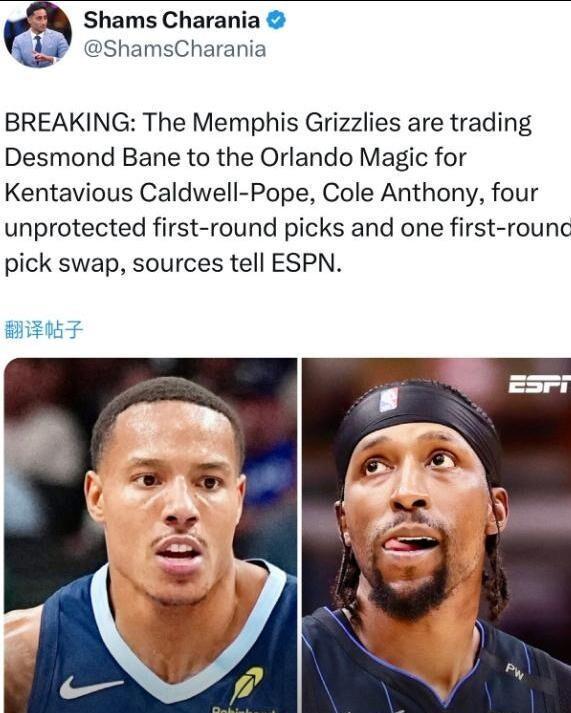Click the NBA logo on headband
This screenshot has height=713, width=571.
coord(389,400)
